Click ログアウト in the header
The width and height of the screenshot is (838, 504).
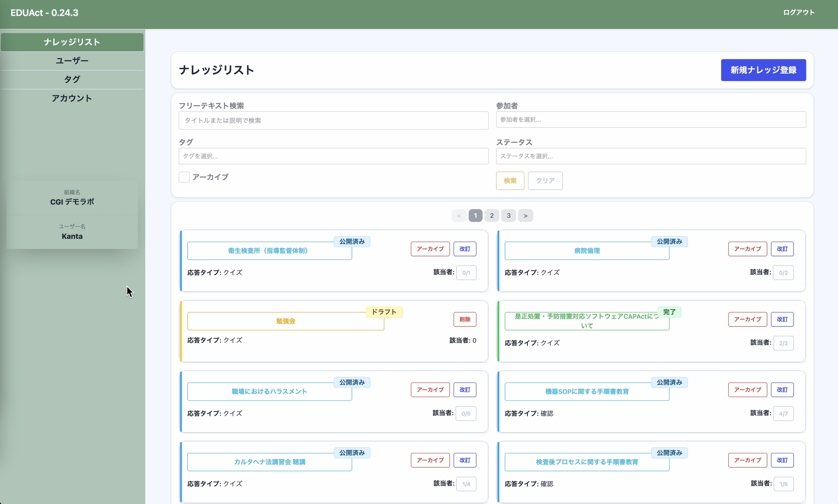pyautogui.click(x=799, y=13)
